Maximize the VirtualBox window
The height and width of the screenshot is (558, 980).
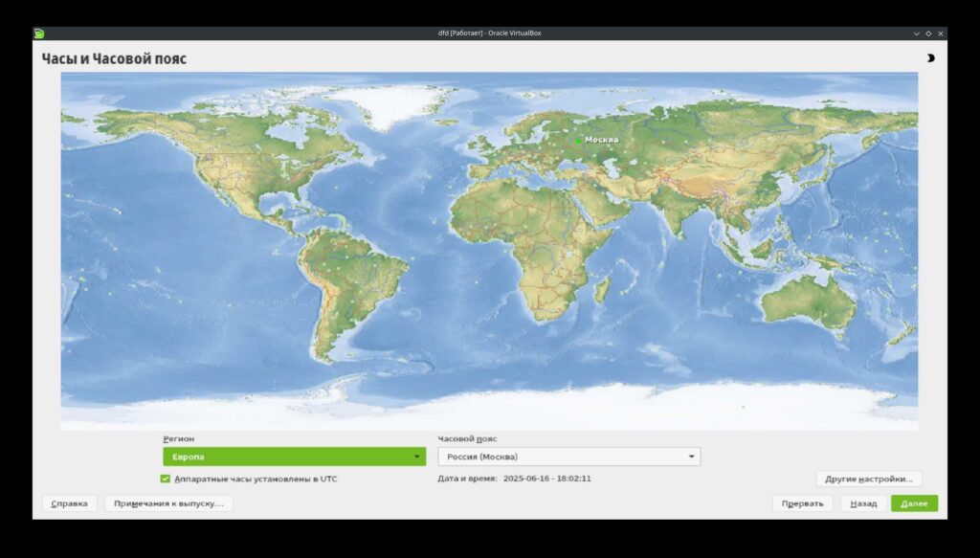(928, 33)
